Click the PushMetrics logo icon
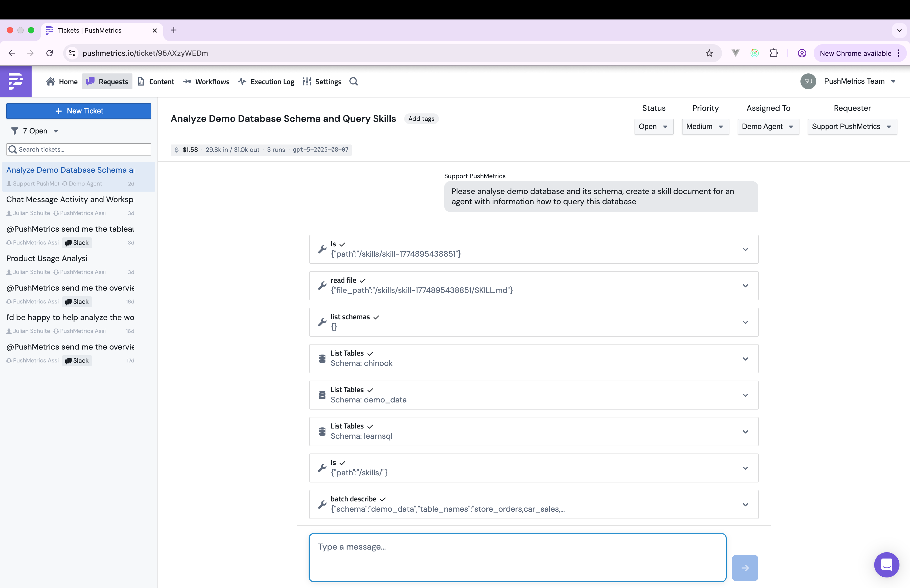Image resolution: width=910 pixels, height=588 pixels. (x=16, y=81)
